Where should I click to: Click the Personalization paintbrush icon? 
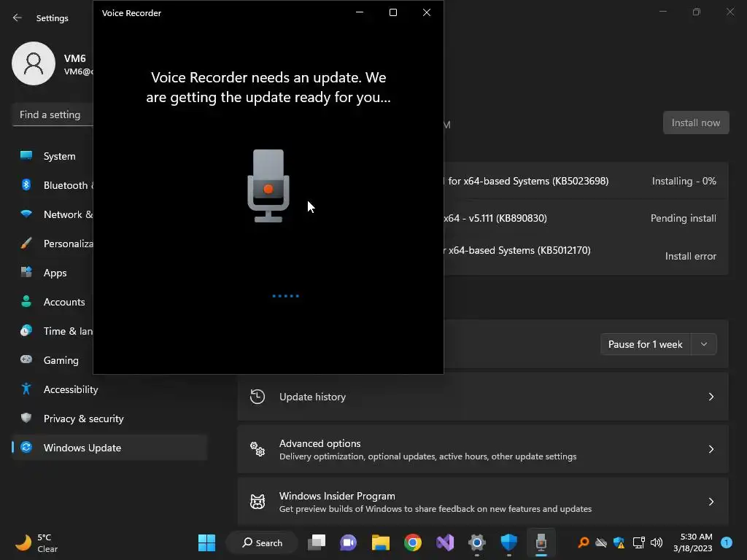tap(26, 244)
